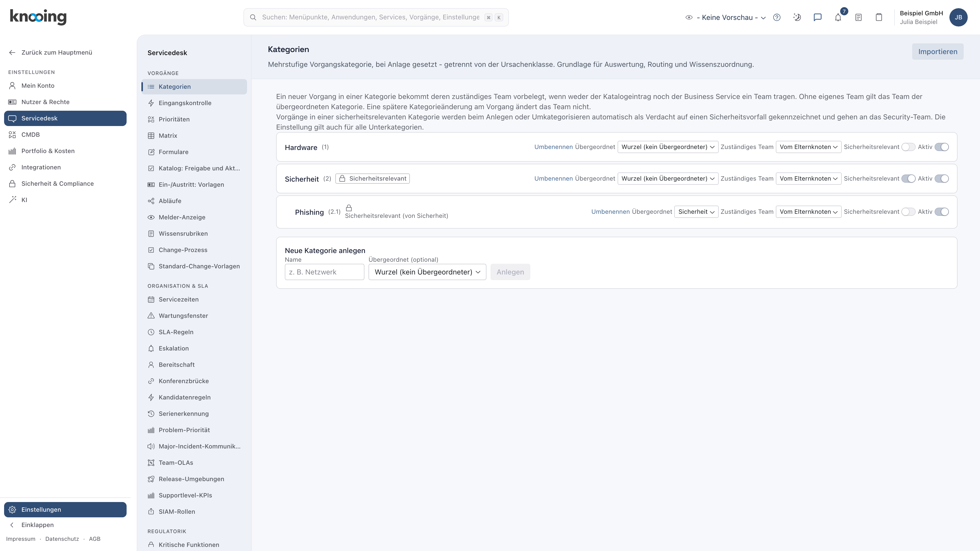The width and height of the screenshot is (980, 551).
Task: Go to SLA-Regeln settings
Action: click(194, 332)
